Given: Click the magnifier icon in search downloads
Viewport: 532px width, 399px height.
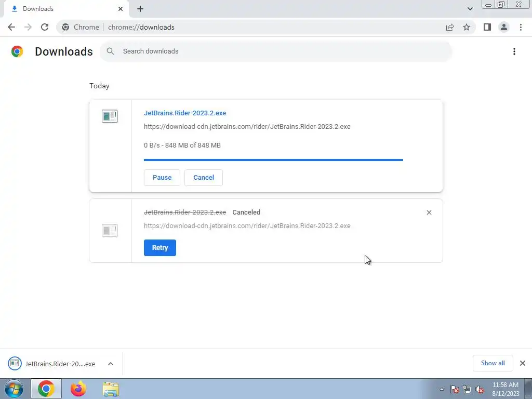Looking at the screenshot, I should [x=110, y=51].
